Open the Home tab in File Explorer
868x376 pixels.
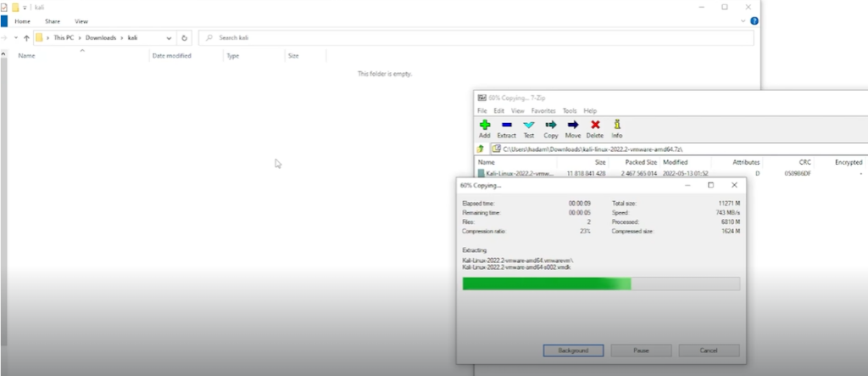pyautogui.click(x=23, y=21)
